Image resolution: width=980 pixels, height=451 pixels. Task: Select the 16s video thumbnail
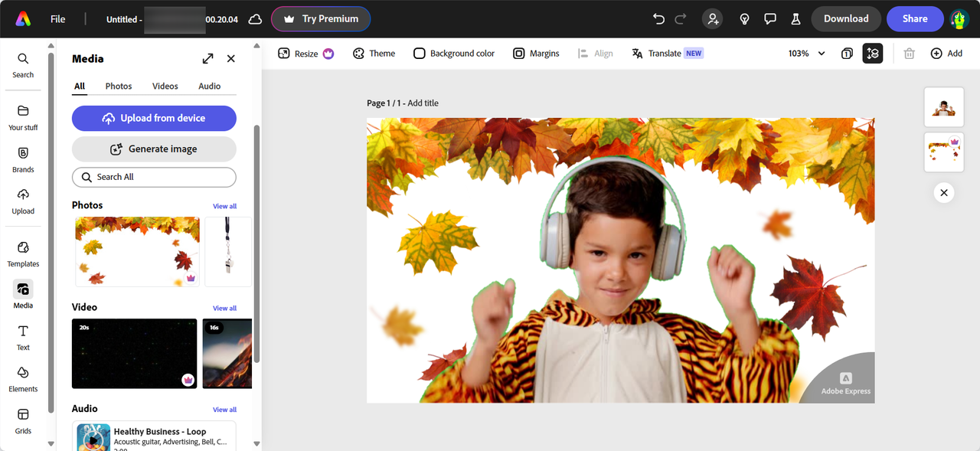[x=227, y=354]
